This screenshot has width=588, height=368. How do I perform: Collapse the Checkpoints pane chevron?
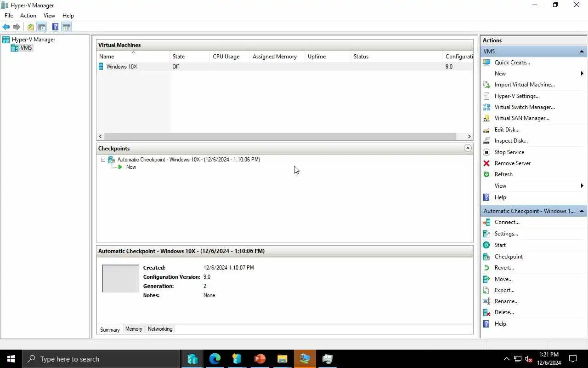tap(468, 148)
